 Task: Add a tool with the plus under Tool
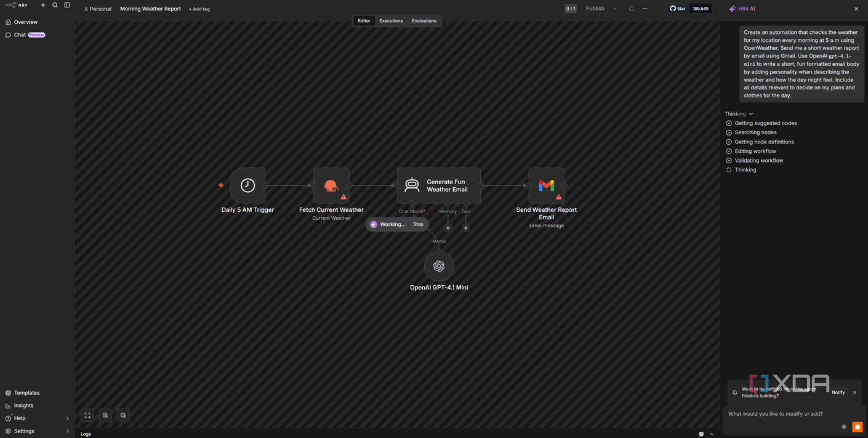[466, 228]
